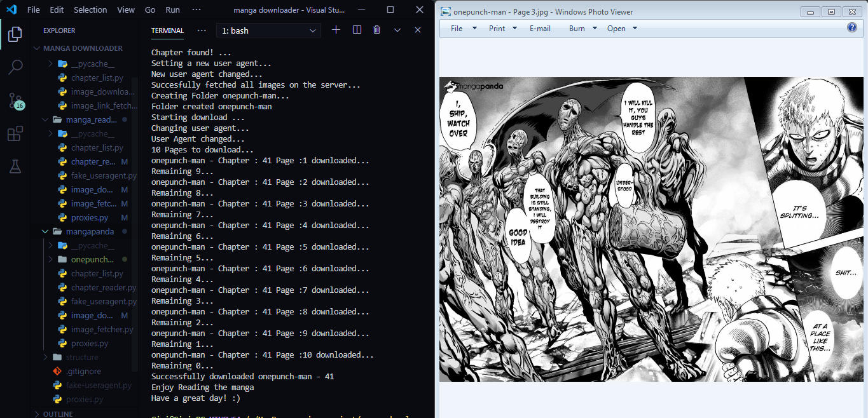Image resolution: width=868 pixels, height=418 pixels.
Task: Click the Photo Viewer window title icon
Action: [446, 11]
